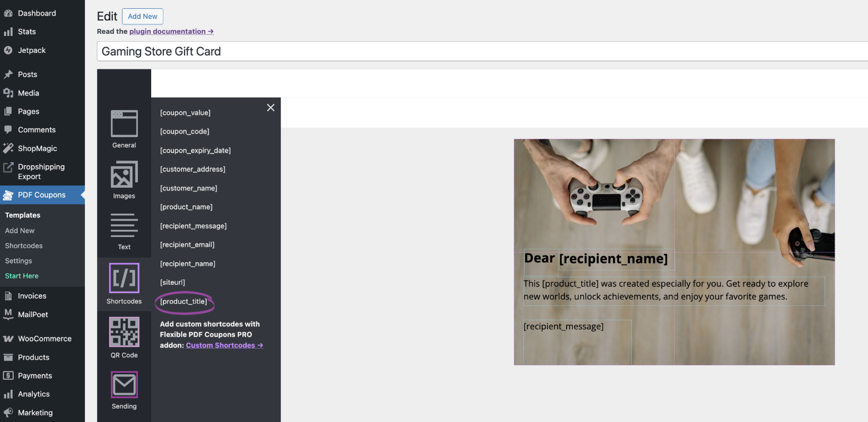Open the plugin documentation link
This screenshot has height=422, width=868.
(171, 32)
